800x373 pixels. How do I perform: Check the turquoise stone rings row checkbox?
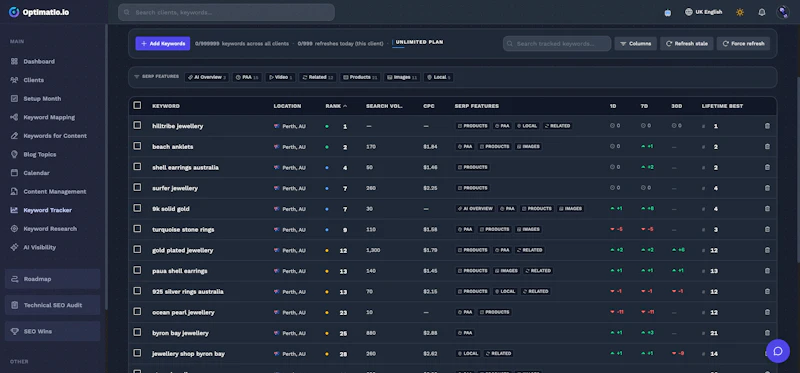tap(137, 229)
